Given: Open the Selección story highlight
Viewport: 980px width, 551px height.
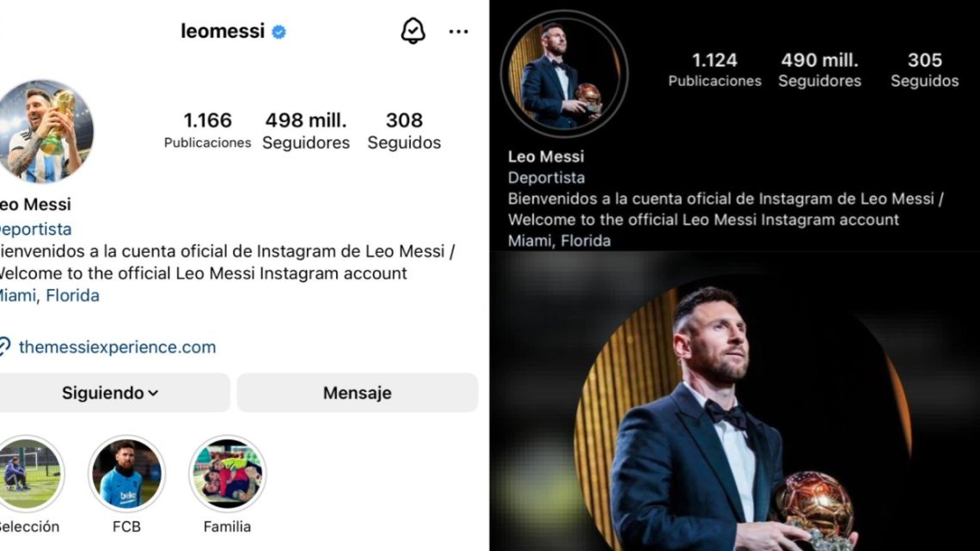Looking at the screenshot, I should 30,474.
